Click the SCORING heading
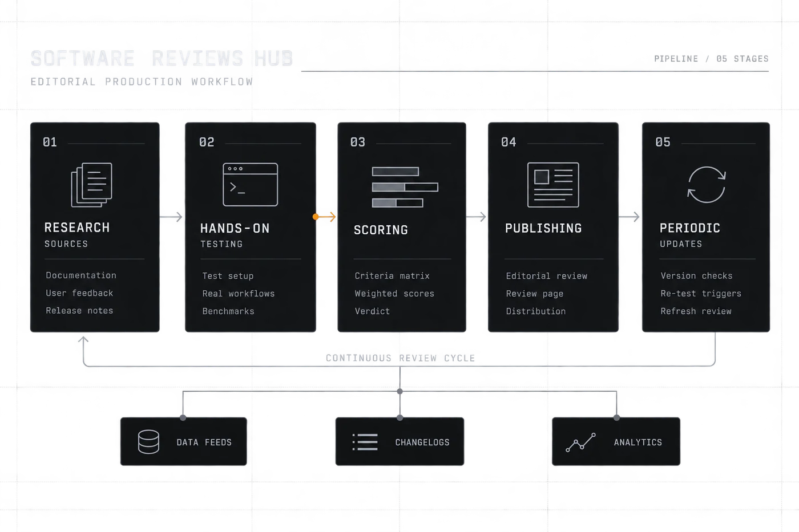This screenshot has height=532, width=799. [x=381, y=230]
